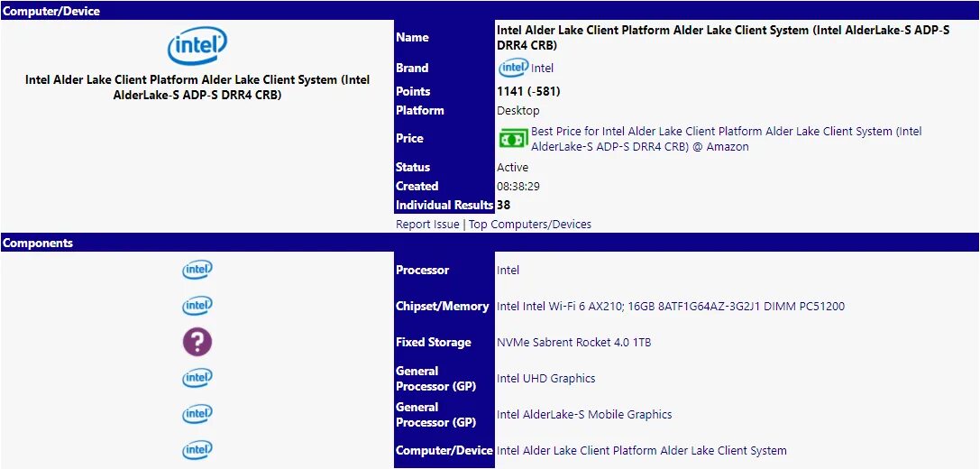Click the Created label cell

(444, 186)
